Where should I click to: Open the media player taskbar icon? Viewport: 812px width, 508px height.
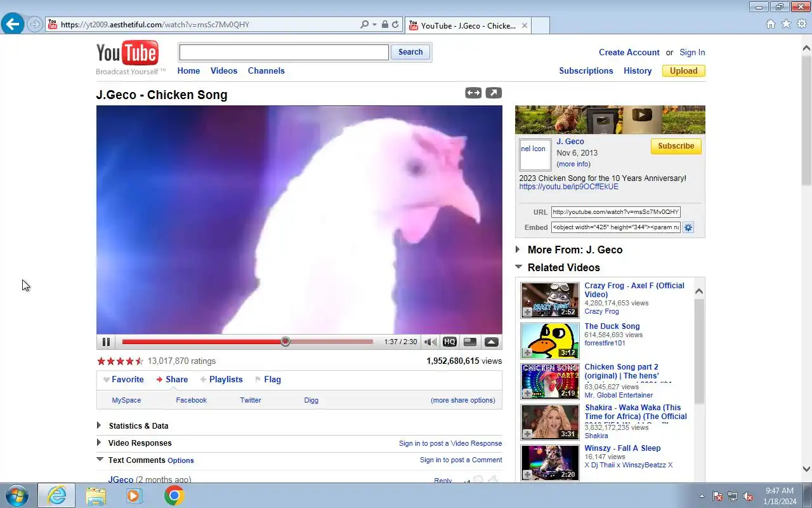tap(134, 495)
